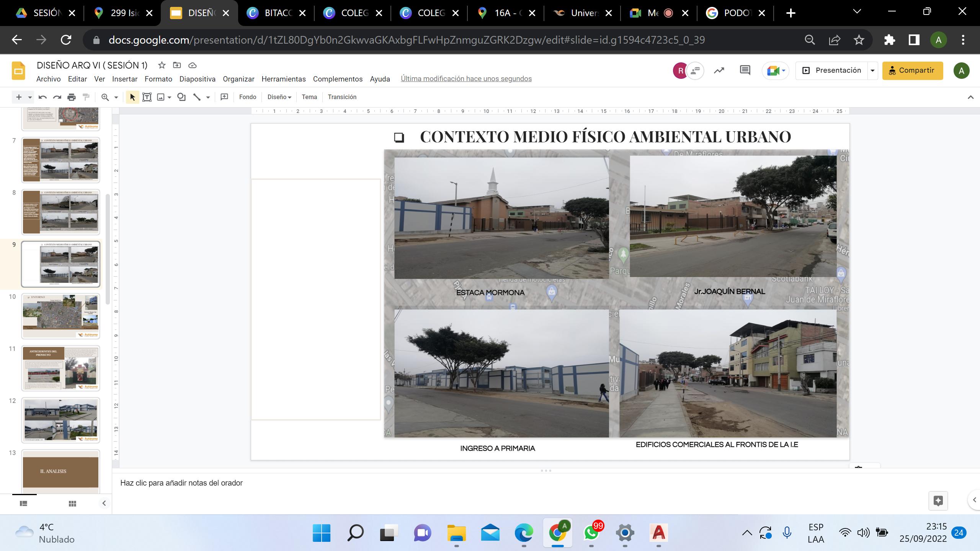This screenshot has height=551, width=980.
Task: Open Presentación options dropdown arrow
Action: [x=872, y=71]
